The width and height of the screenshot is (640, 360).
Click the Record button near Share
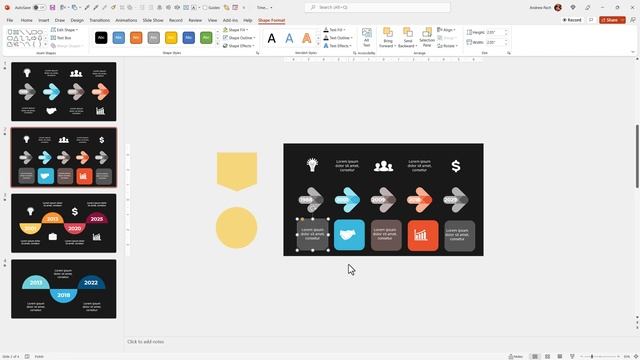(572, 20)
